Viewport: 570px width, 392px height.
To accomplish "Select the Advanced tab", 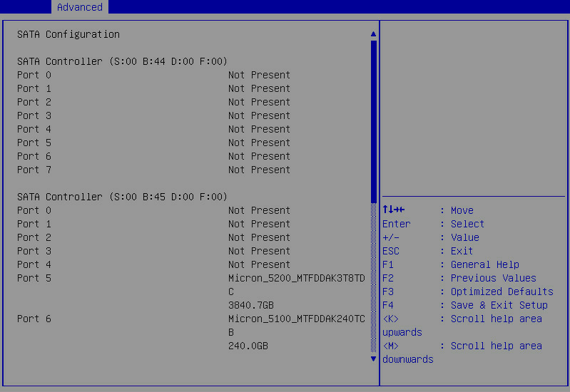I will click(x=80, y=7).
